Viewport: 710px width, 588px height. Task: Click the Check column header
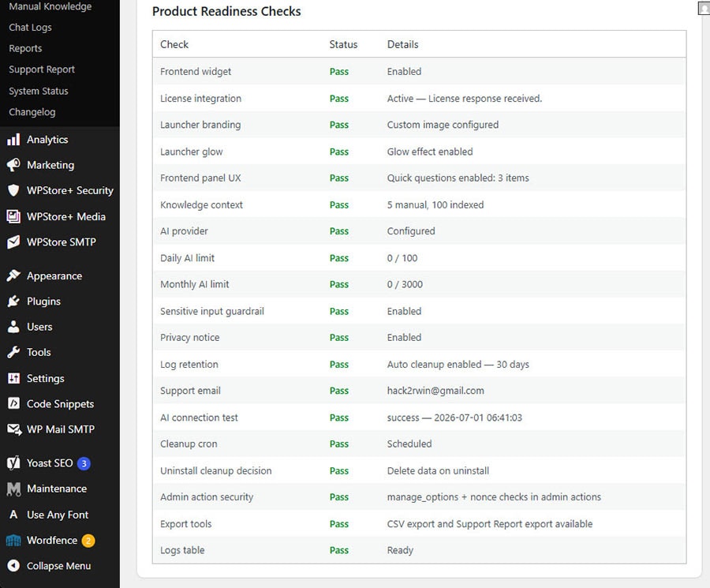[x=174, y=44]
